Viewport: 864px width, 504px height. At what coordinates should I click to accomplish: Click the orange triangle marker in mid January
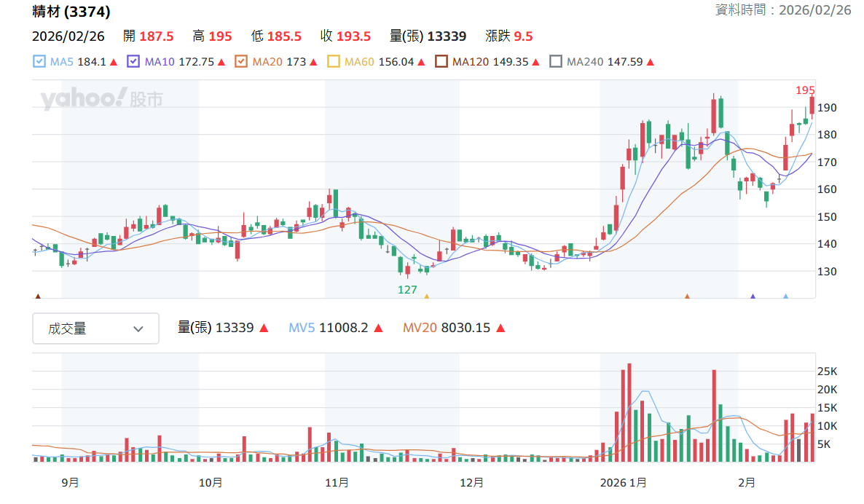click(687, 296)
